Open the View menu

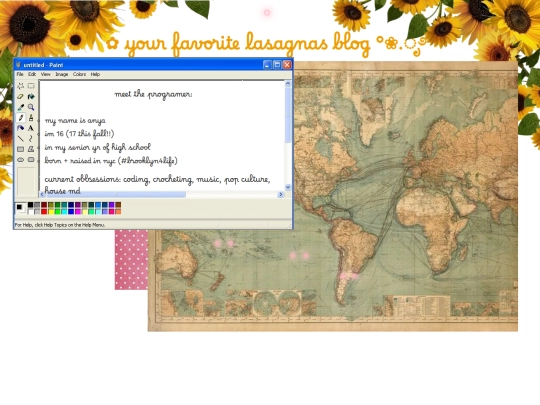coord(45,74)
